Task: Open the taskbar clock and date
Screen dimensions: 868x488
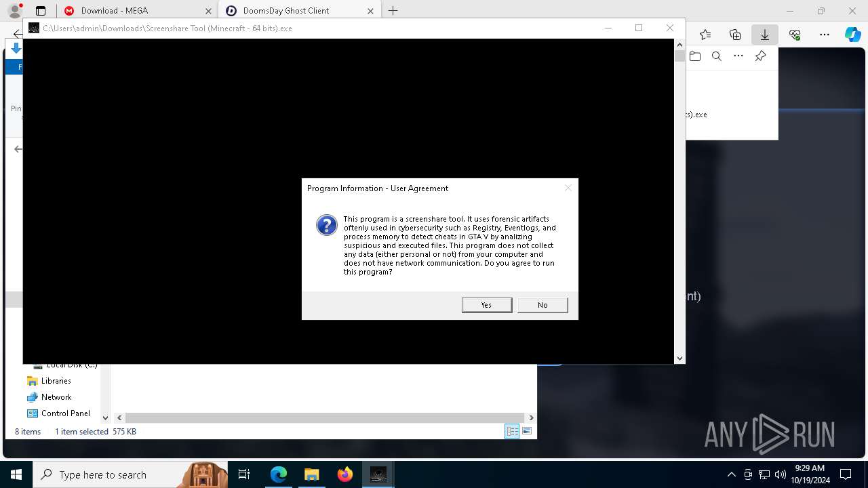Action: tap(810, 474)
